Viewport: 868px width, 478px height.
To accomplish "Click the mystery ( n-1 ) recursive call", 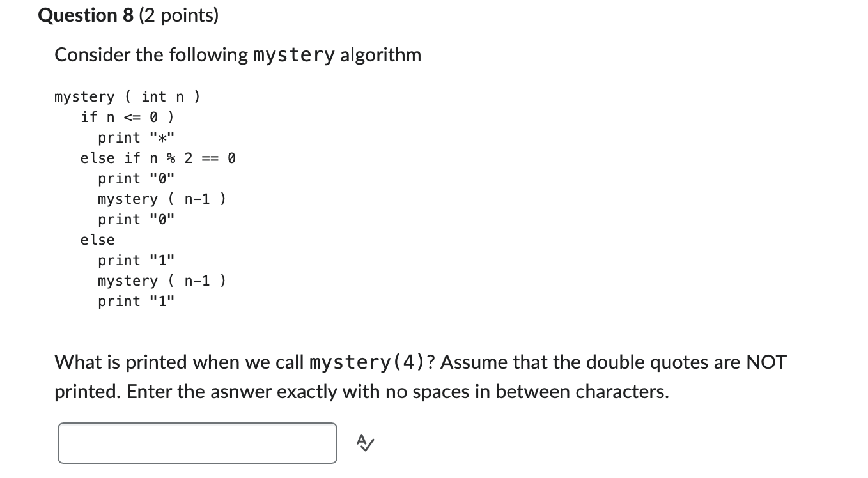I will pyautogui.click(x=161, y=199).
